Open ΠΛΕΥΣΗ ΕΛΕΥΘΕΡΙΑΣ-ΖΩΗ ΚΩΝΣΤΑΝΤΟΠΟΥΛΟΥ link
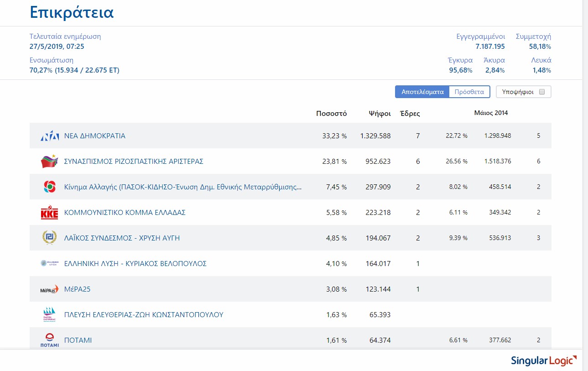The width and height of the screenshot is (588, 371). tap(144, 315)
